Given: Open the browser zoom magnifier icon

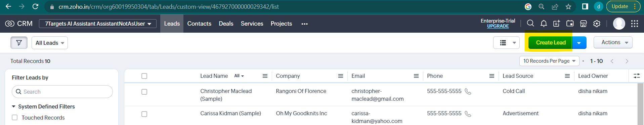Looking at the screenshot, I should pyautogui.click(x=542, y=6).
